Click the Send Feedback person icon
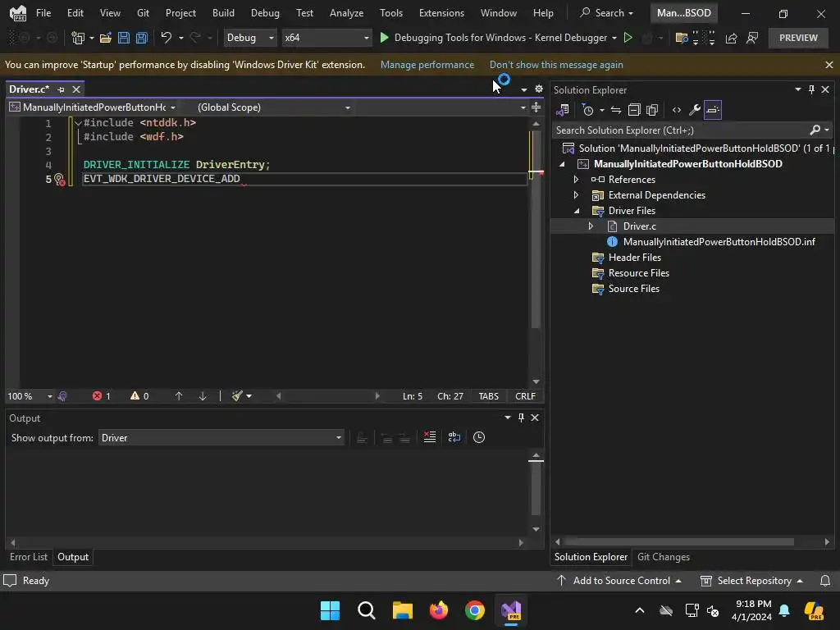The image size is (840, 630). 752,38
